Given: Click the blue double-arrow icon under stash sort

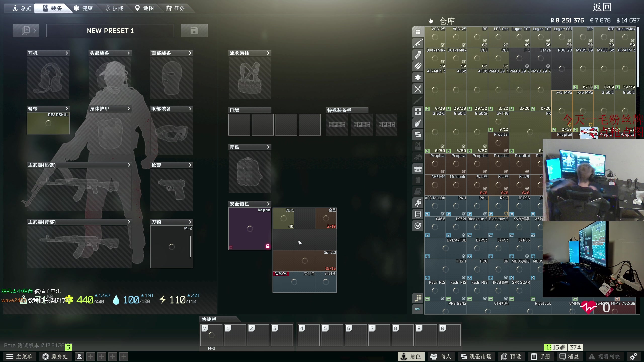Looking at the screenshot, I should [x=418, y=309].
